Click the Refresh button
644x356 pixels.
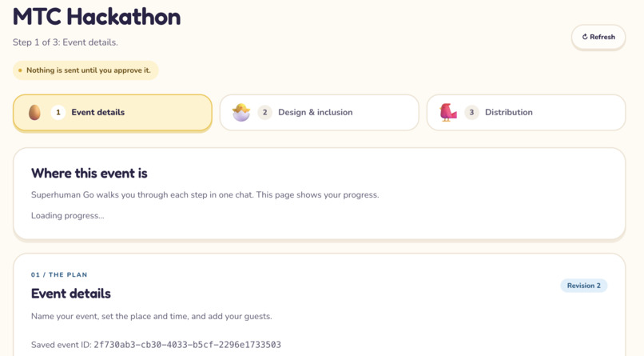point(598,37)
